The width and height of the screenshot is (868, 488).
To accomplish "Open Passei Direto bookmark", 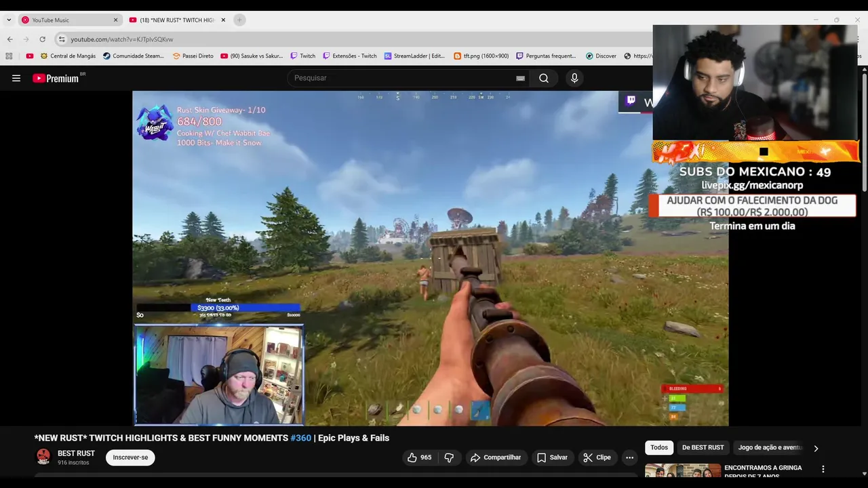I will click(193, 56).
